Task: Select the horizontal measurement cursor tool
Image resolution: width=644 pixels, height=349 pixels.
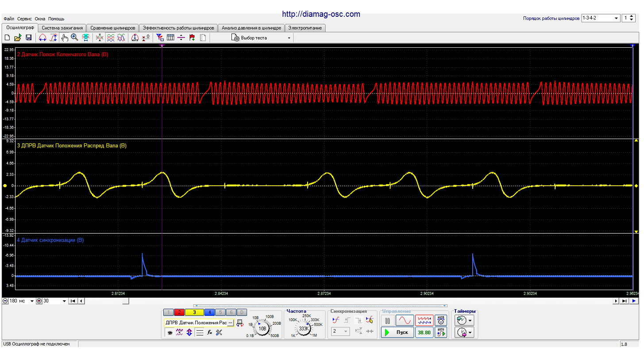Action: [x=42, y=38]
